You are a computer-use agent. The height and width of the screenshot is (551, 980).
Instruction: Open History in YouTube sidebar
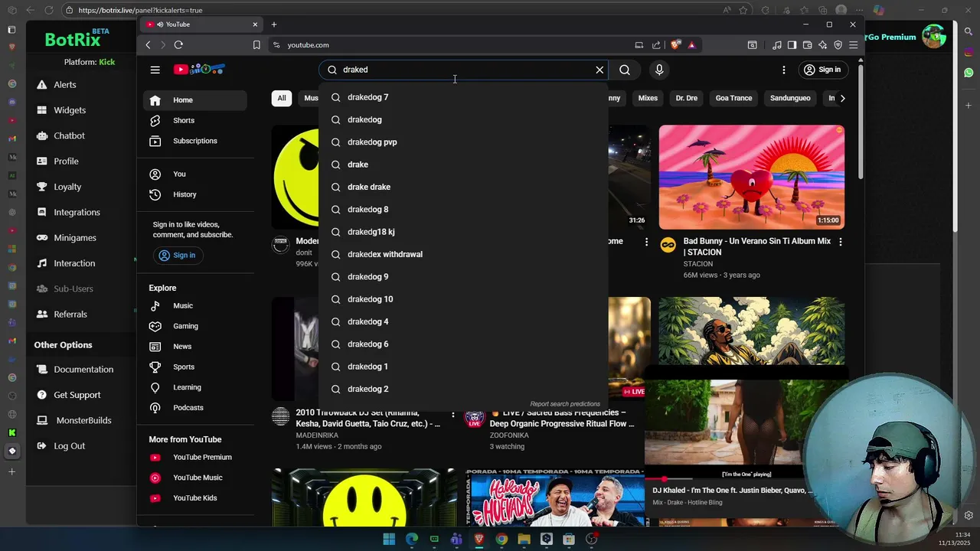(195, 194)
